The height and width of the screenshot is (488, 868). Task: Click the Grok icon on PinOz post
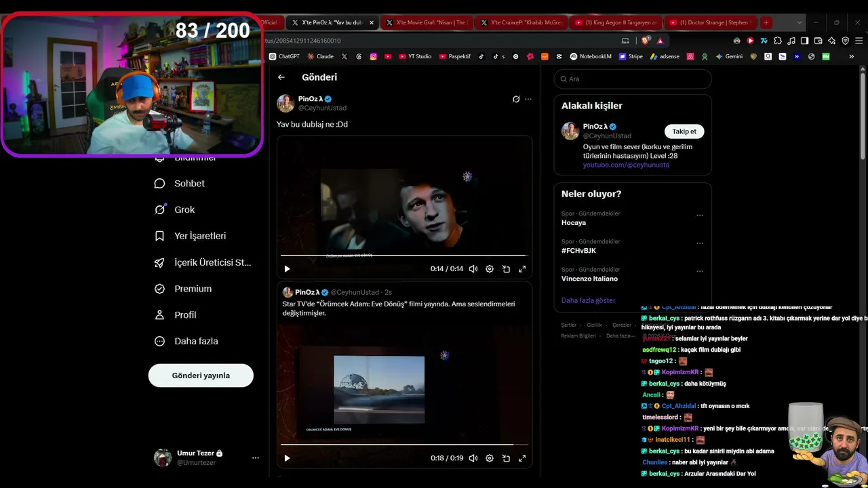point(516,99)
